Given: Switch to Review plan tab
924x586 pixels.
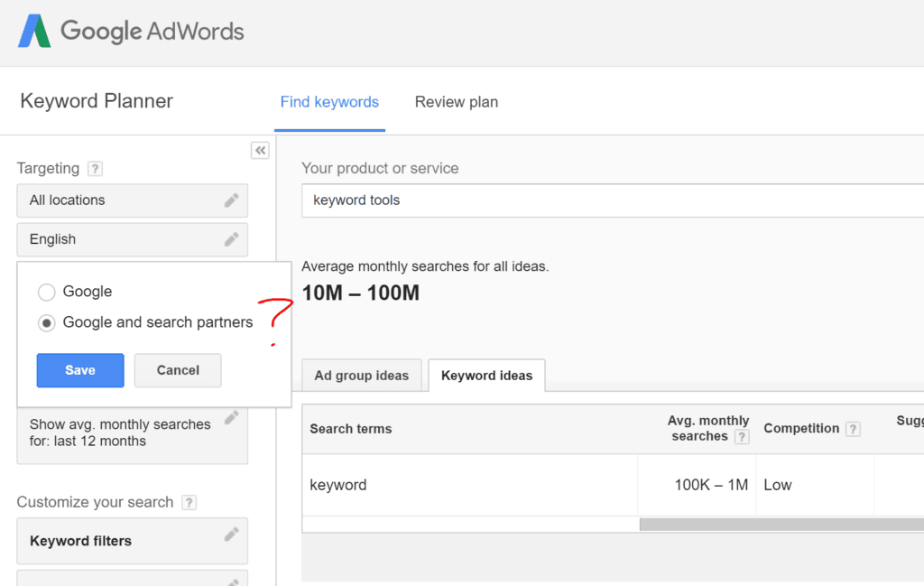Looking at the screenshot, I should pyautogui.click(x=457, y=102).
